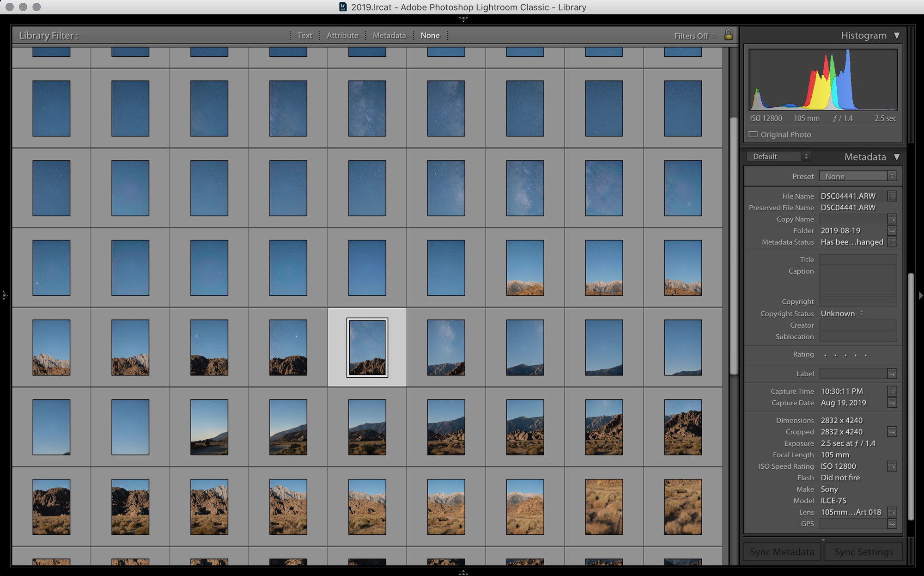Image resolution: width=924 pixels, height=576 pixels.
Task: Click the Label arrow icon
Action: [892, 374]
